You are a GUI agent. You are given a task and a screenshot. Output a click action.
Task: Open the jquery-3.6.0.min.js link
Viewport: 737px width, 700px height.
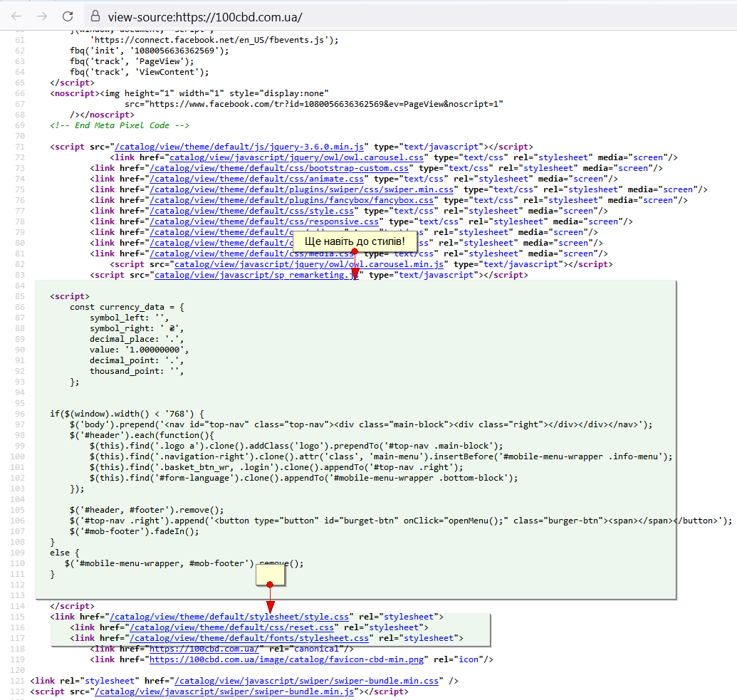pos(239,147)
